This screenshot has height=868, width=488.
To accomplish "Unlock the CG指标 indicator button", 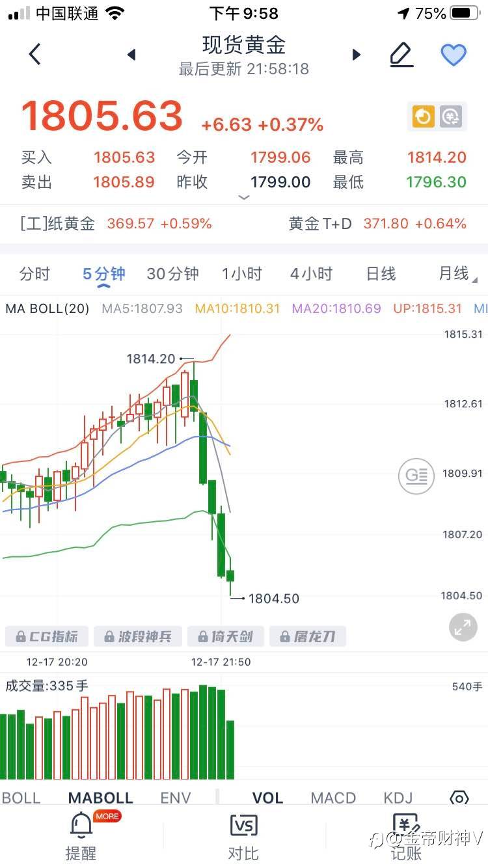I will pos(46,636).
